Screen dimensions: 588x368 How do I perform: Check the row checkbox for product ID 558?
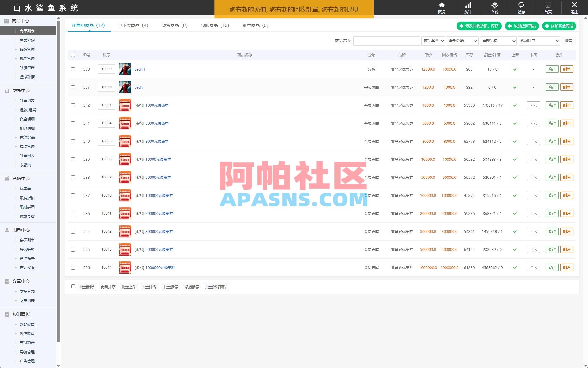coord(73,69)
